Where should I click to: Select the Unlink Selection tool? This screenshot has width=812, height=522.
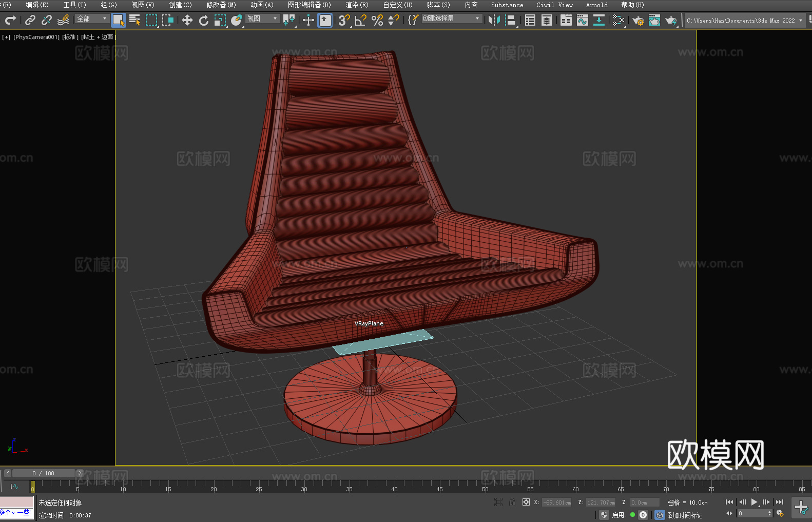tap(47, 20)
